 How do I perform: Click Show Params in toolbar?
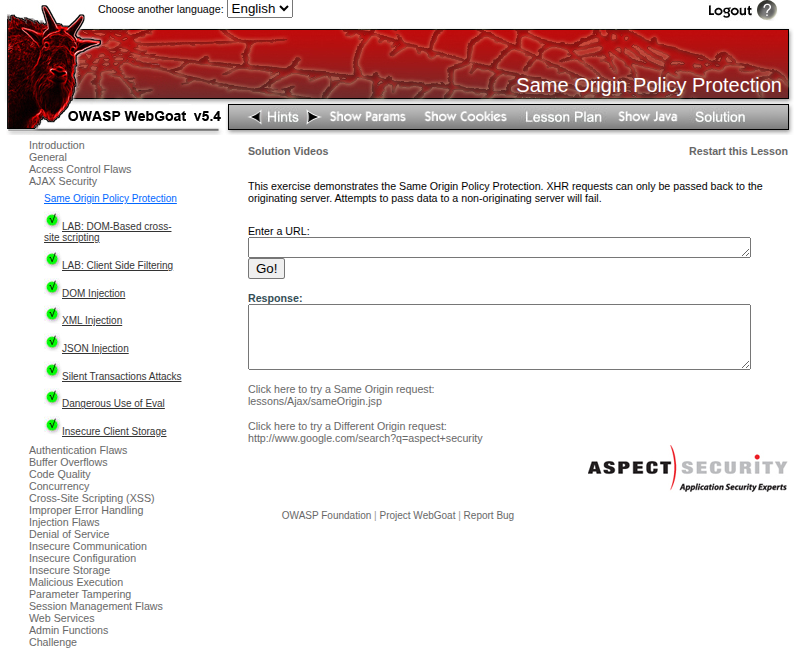coord(367,117)
